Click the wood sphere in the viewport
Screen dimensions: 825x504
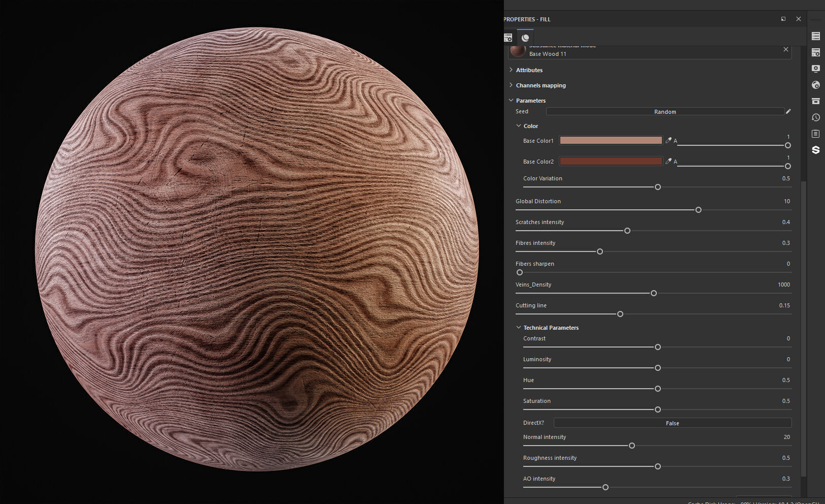257,249
